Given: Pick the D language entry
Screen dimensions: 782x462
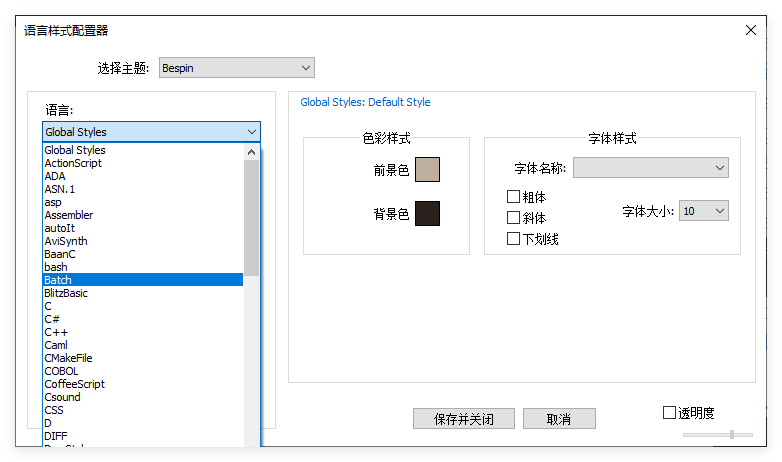Looking at the screenshot, I should (143, 423).
